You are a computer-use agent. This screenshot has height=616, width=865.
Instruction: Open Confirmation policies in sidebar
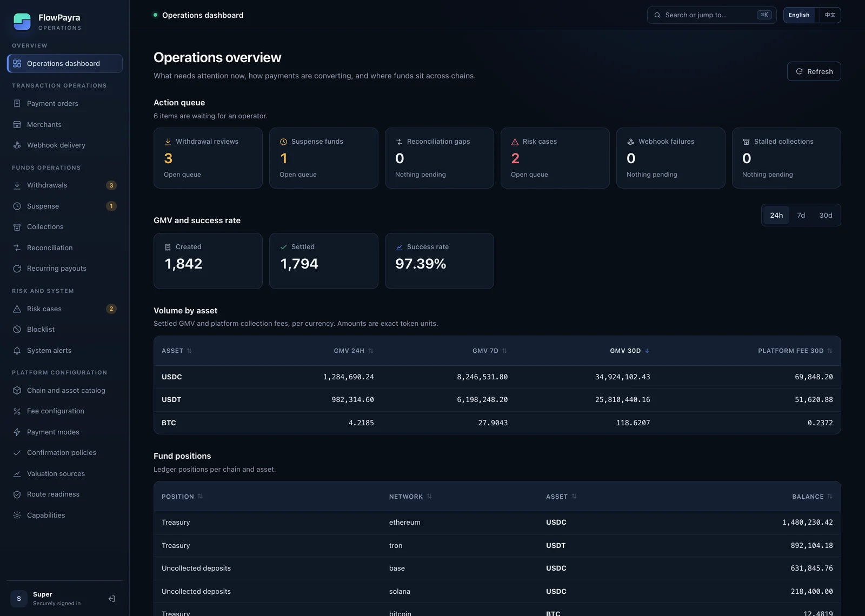(x=65, y=453)
